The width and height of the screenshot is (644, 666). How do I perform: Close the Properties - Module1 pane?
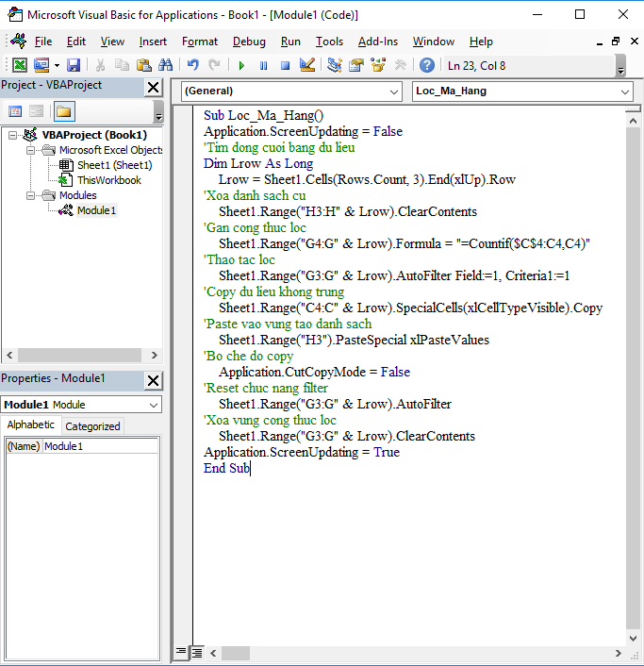pyautogui.click(x=153, y=379)
